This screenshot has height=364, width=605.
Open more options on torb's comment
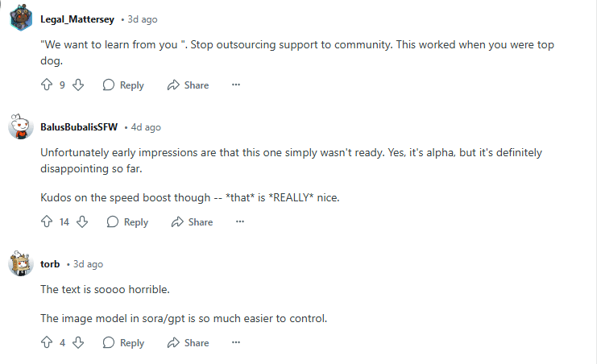point(236,343)
